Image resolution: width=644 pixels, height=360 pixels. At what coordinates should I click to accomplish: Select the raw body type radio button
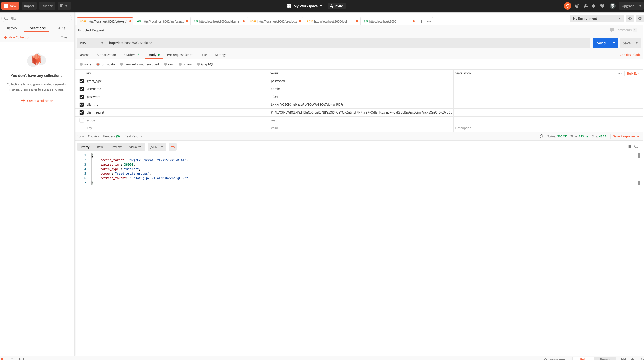click(166, 64)
